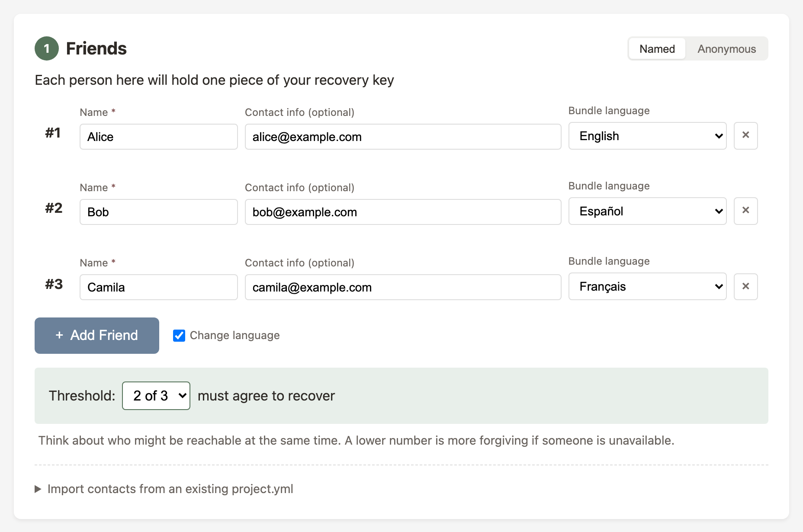The height and width of the screenshot is (532, 803).
Task: Remove Alice from the friends list
Action: click(x=745, y=136)
